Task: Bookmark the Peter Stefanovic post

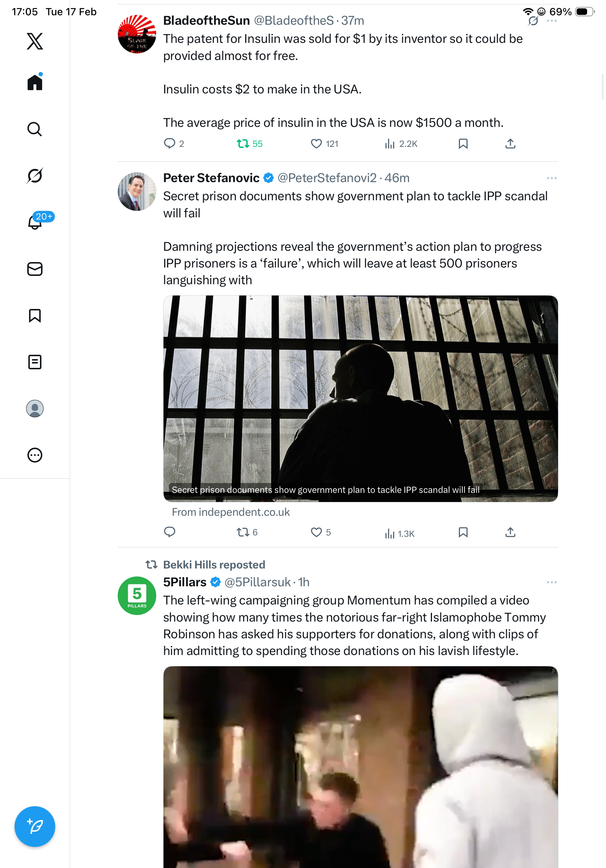Action: click(463, 532)
